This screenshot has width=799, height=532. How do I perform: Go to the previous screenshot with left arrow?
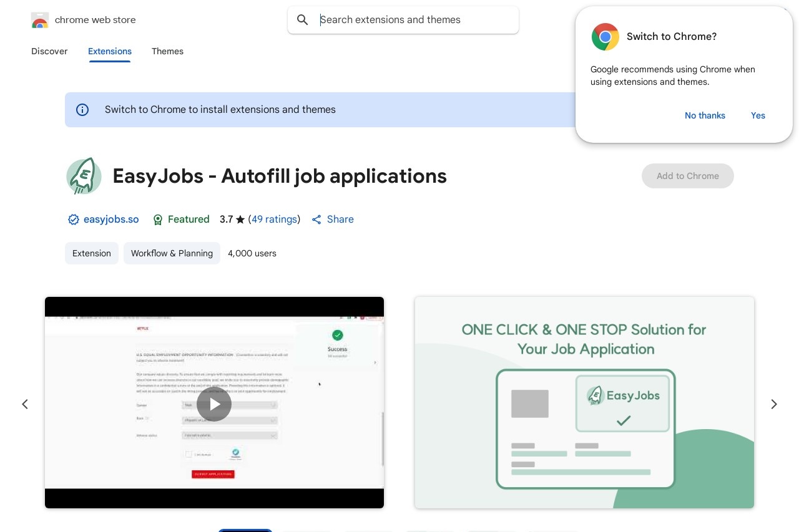(25, 404)
